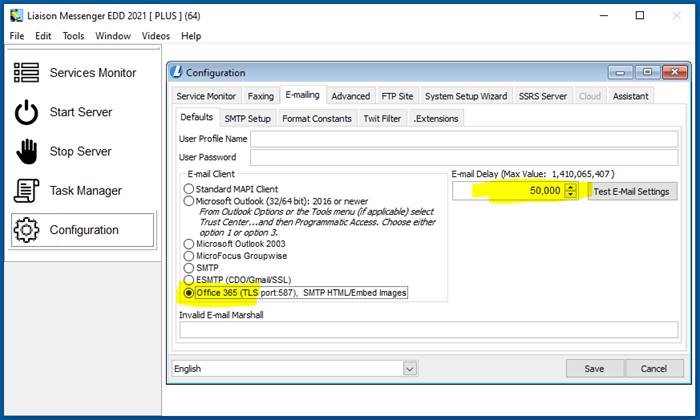The width and height of the screenshot is (700, 420).
Task: Select MicroFocus Groupwise option
Action: (x=189, y=256)
